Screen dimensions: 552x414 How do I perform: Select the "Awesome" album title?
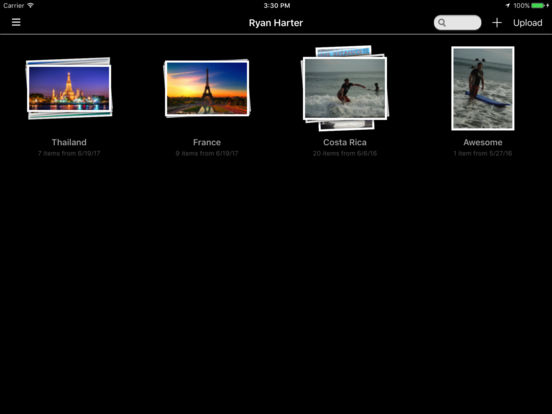coord(483,142)
